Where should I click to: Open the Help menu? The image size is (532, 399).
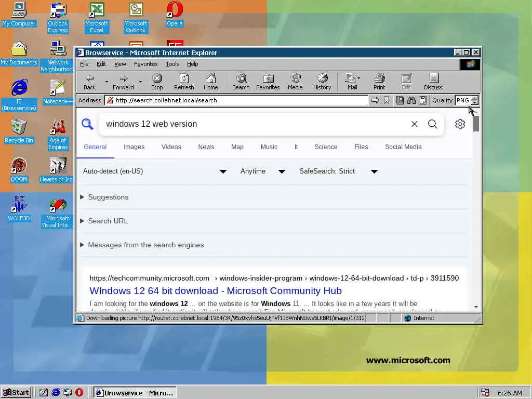click(x=192, y=64)
